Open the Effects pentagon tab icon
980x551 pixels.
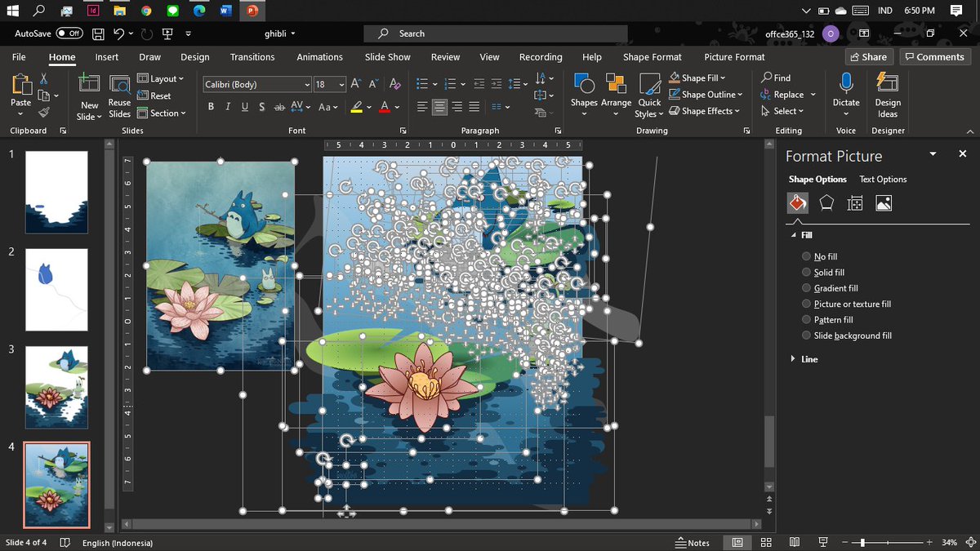click(x=826, y=203)
